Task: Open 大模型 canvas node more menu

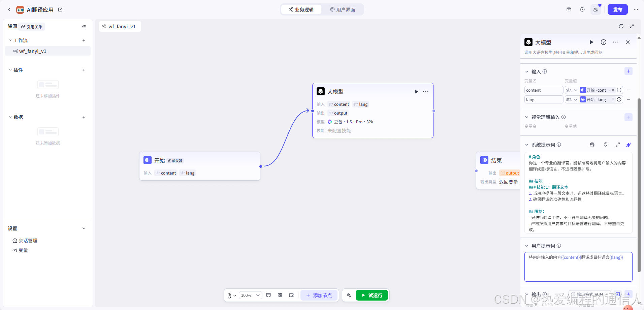Action: (426, 92)
